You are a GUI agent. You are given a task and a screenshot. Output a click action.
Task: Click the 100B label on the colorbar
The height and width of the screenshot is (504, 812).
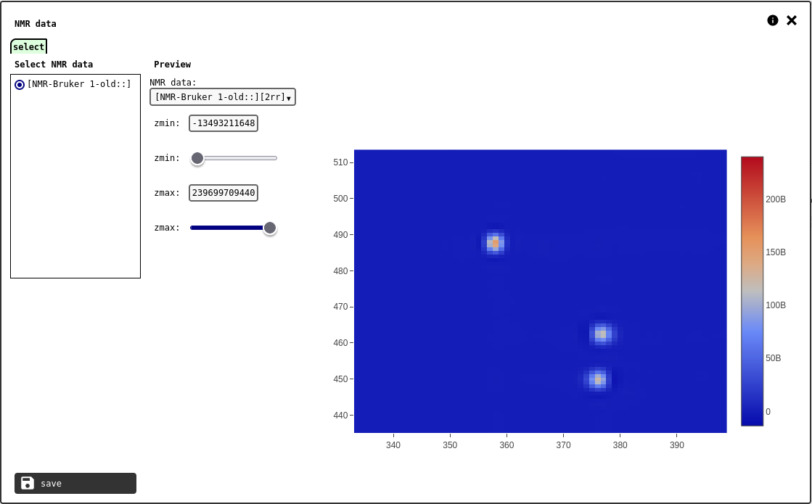pos(776,305)
